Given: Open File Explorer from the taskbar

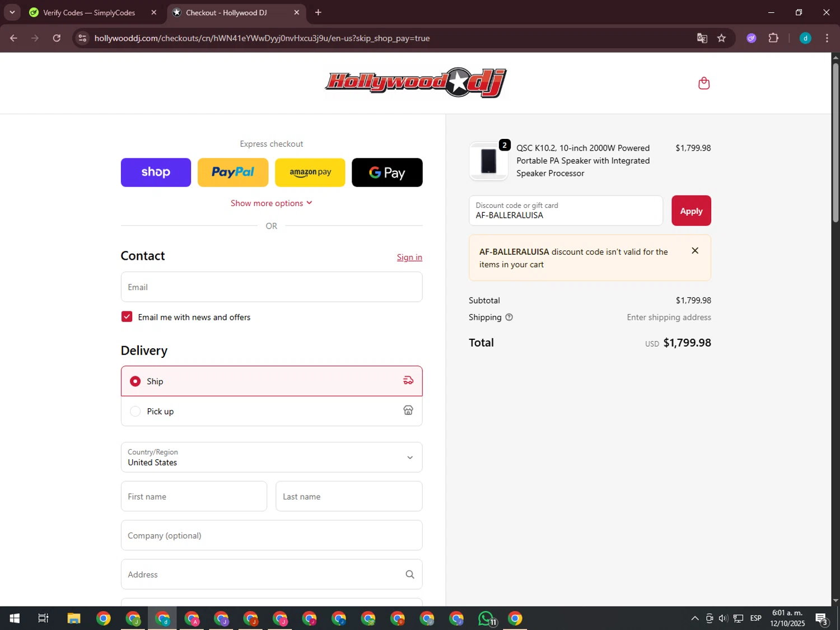Looking at the screenshot, I should [x=73, y=618].
